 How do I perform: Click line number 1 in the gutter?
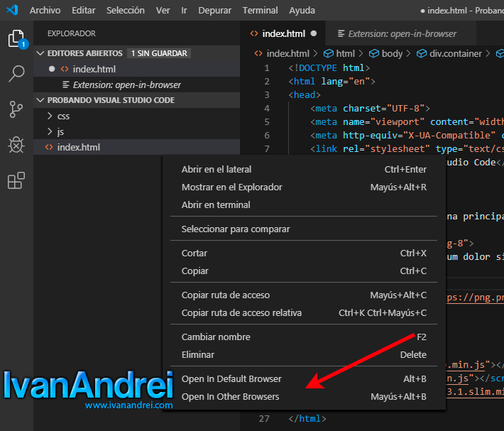click(x=267, y=68)
